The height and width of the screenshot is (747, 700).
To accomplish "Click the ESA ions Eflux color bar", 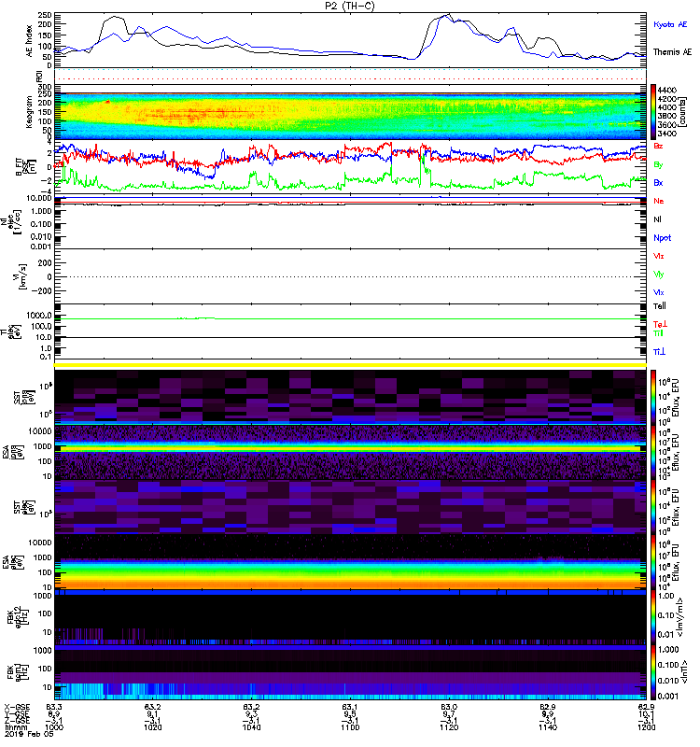I will [653, 452].
